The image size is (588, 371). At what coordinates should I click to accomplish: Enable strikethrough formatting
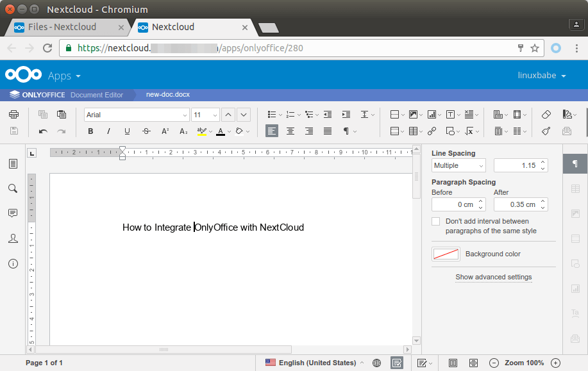tap(146, 131)
